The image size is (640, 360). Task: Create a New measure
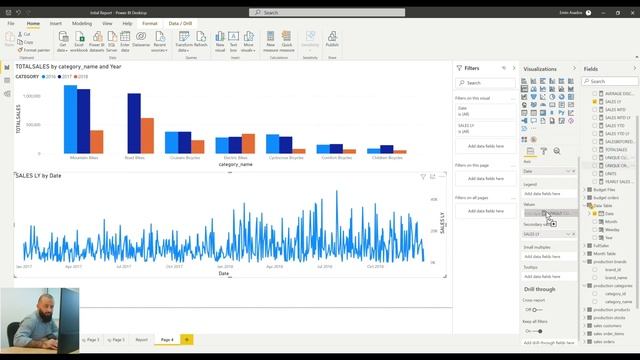pyautogui.click(x=270, y=41)
